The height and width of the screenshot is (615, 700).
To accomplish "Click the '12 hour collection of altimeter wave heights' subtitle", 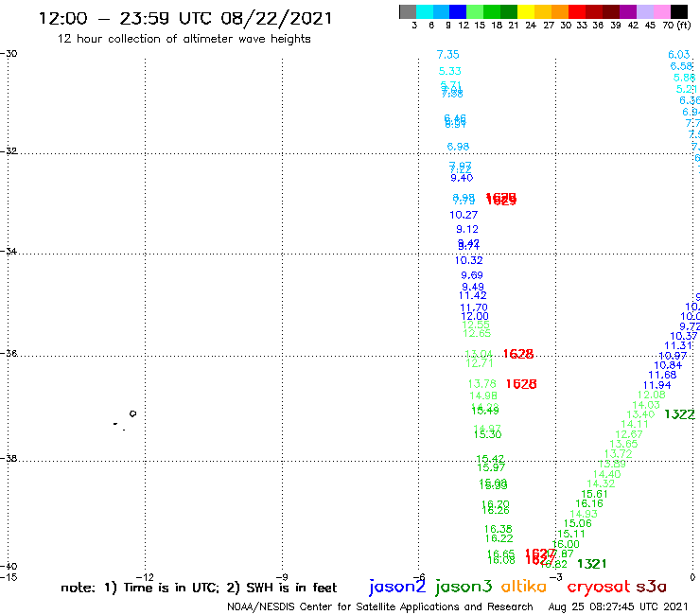I will point(184,39).
